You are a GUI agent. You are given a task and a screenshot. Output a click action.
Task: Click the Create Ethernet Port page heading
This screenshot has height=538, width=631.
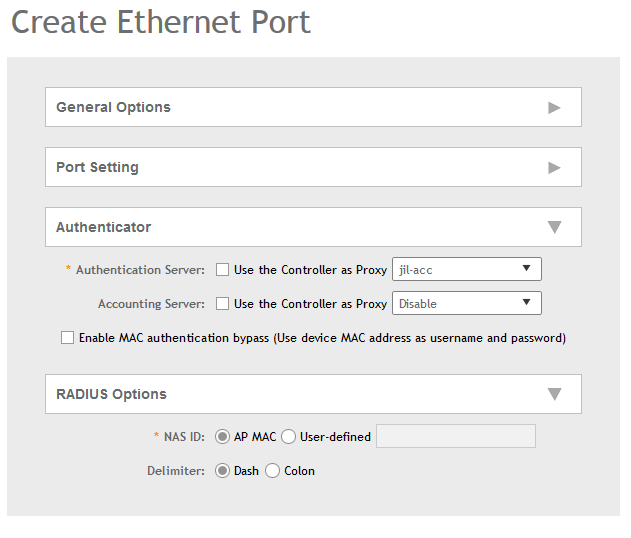161,22
